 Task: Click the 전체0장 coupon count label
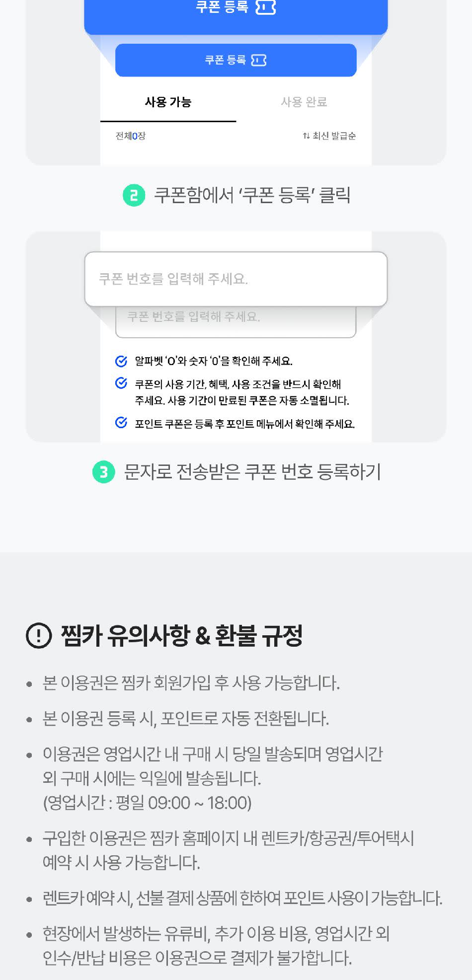coord(130,136)
